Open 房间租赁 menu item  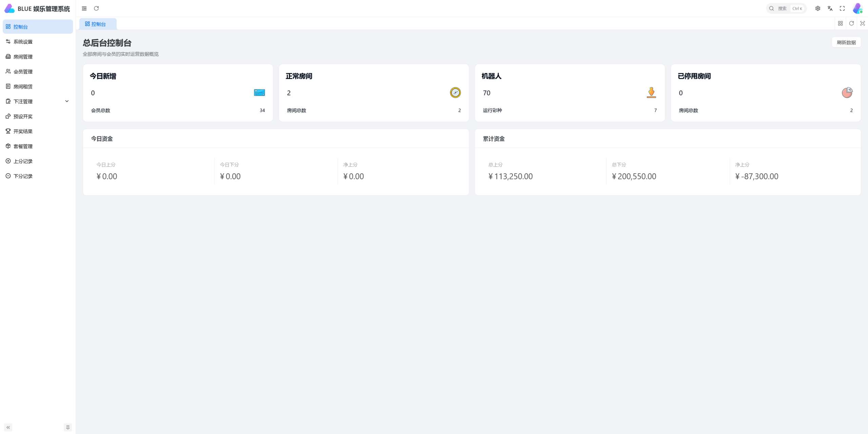tap(38, 87)
